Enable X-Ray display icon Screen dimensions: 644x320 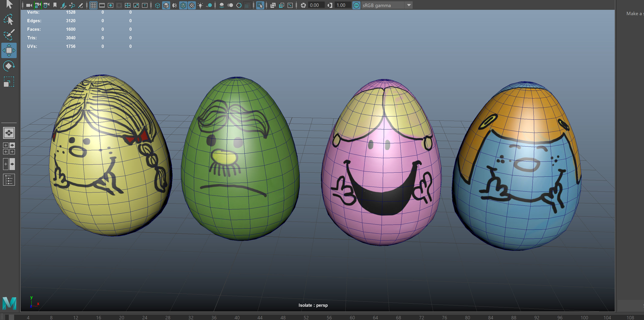click(x=273, y=5)
